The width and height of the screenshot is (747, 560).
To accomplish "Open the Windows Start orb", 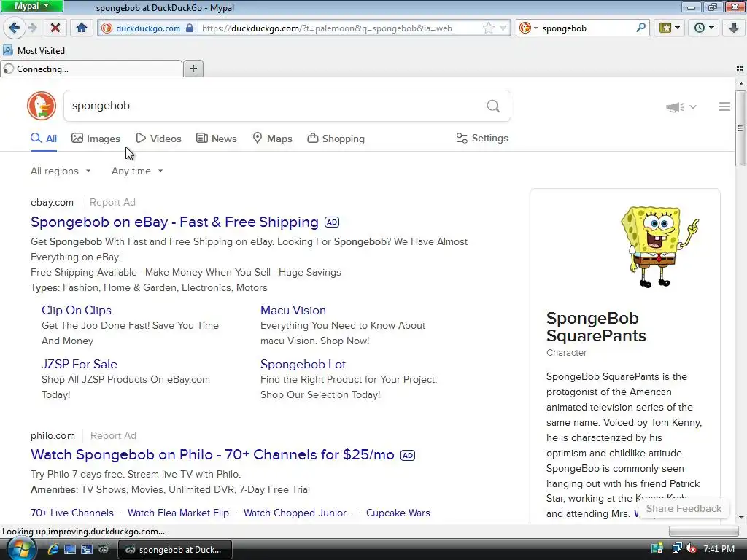I will click(x=20, y=548).
